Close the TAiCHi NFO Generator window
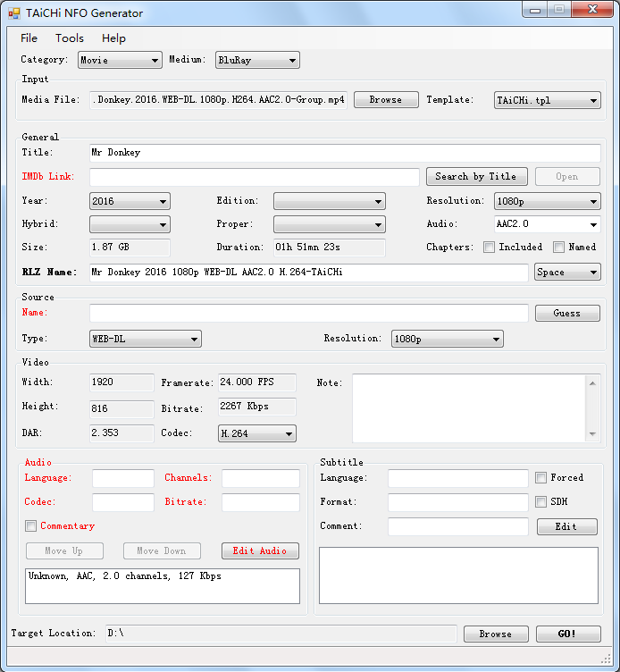Image resolution: width=620 pixels, height=672 pixels. coord(592,10)
